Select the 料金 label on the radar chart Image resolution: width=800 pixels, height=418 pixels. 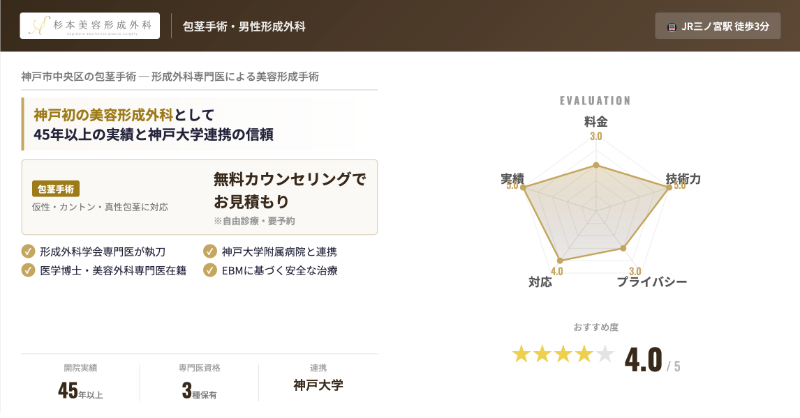click(x=596, y=120)
